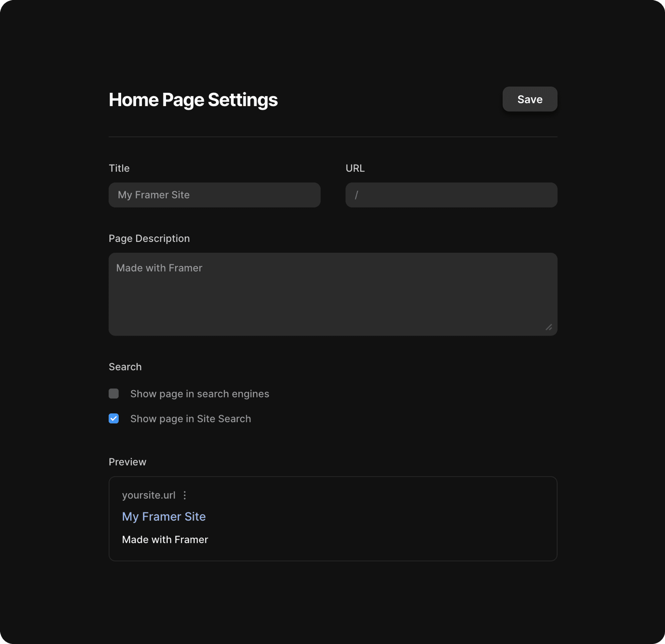
Task: Enable Show page in search engines checkbox
Action: pyautogui.click(x=114, y=393)
